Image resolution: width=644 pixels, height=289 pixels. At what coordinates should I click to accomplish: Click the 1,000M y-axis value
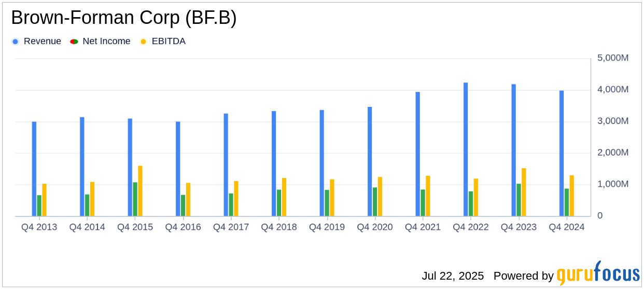point(613,184)
